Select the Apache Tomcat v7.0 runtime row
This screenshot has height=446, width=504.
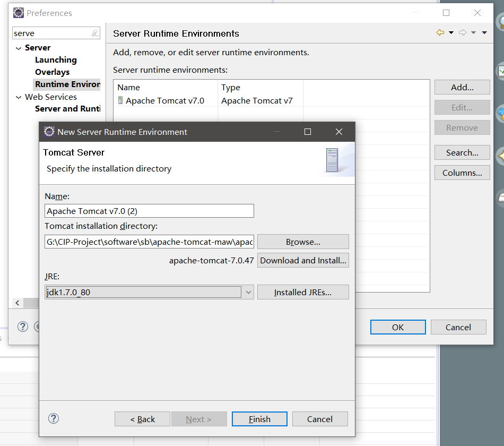271,101
